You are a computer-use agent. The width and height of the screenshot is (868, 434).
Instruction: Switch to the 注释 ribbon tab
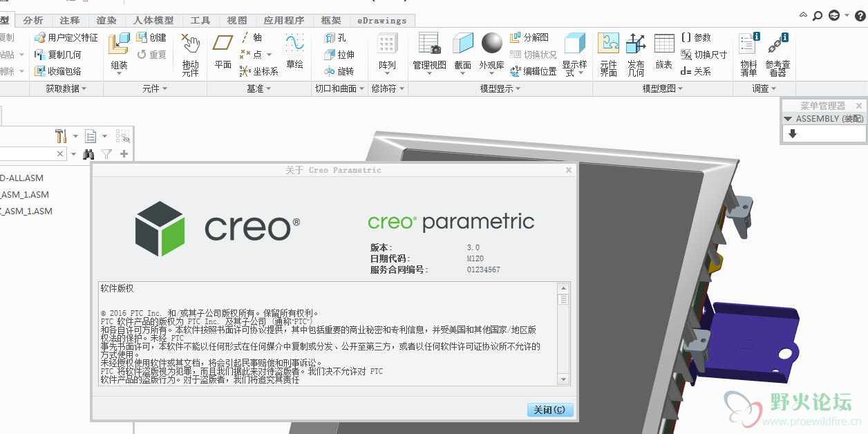pos(70,21)
